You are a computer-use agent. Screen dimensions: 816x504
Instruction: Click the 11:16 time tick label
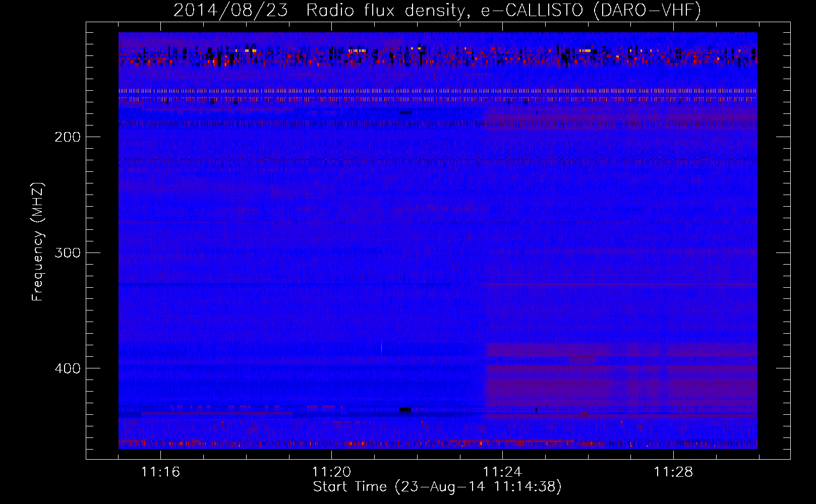click(x=160, y=472)
